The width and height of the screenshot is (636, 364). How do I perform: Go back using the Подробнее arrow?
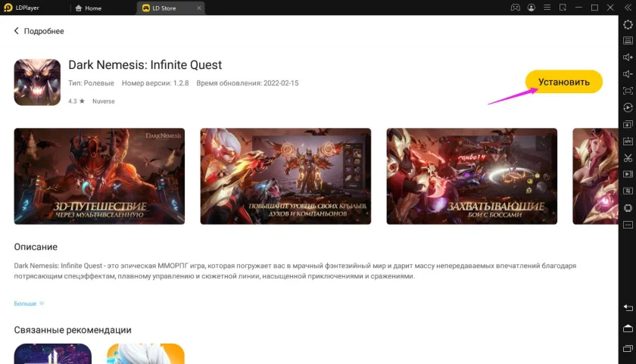click(16, 31)
